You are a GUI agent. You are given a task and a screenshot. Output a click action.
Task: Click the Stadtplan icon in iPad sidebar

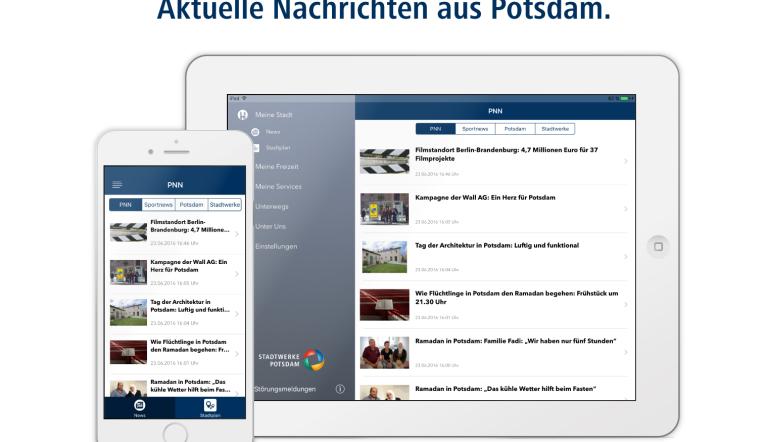(x=256, y=147)
